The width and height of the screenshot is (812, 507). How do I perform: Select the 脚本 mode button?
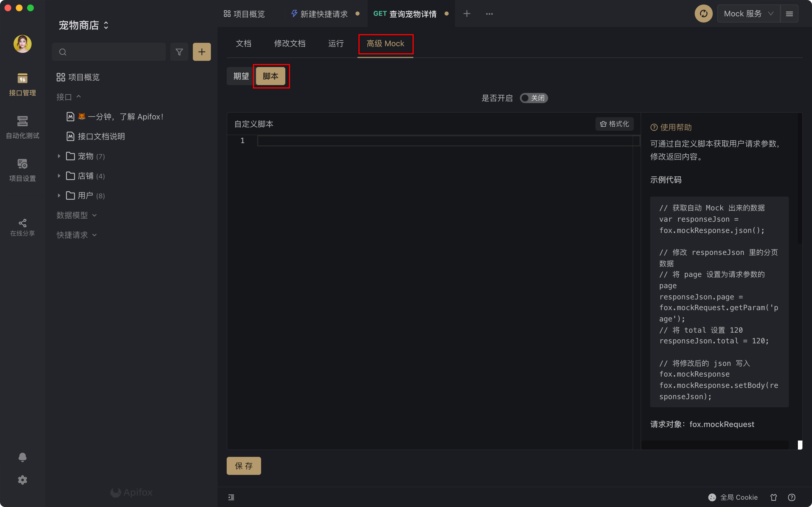click(270, 76)
